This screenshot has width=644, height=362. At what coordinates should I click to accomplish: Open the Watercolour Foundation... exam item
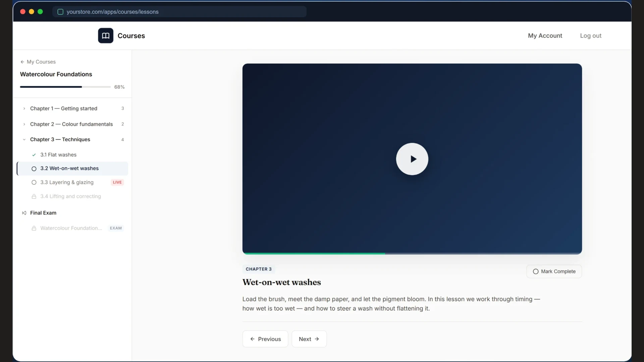pos(72,228)
